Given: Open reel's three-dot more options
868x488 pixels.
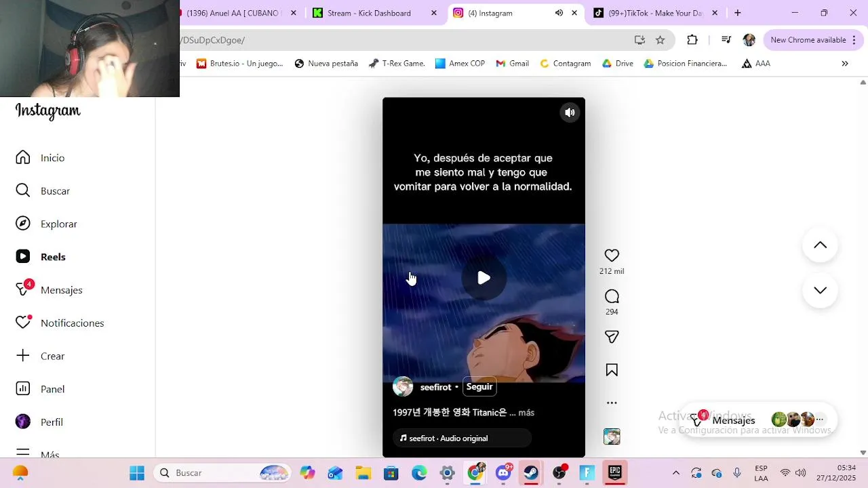Looking at the screenshot, I should click(x=612, y=403).
